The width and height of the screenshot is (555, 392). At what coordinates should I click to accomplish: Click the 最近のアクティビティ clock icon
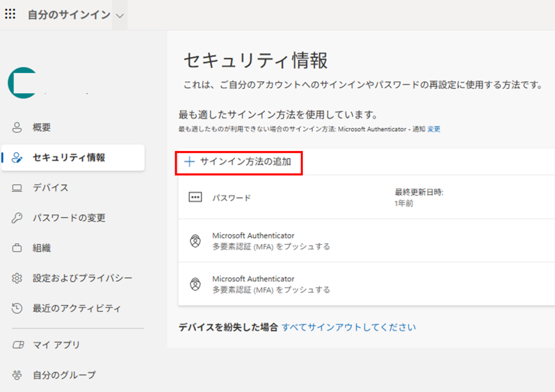click(x=17, y=309)
